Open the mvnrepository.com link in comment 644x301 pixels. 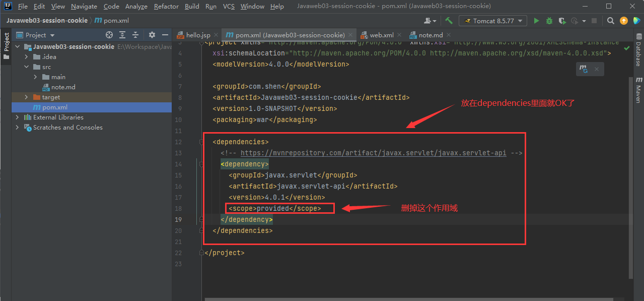pyautogui.click(x=373, y=153)
